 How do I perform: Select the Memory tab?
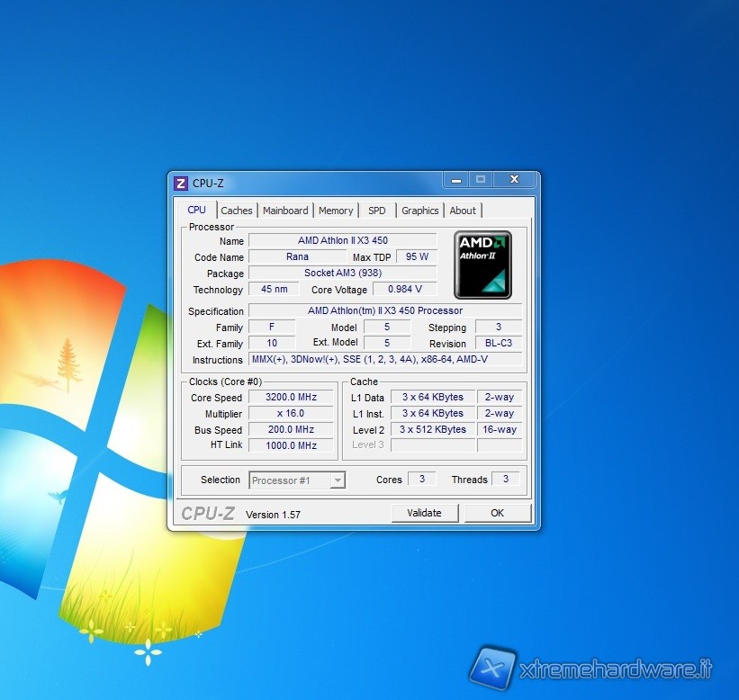click(x=336, y=211)
